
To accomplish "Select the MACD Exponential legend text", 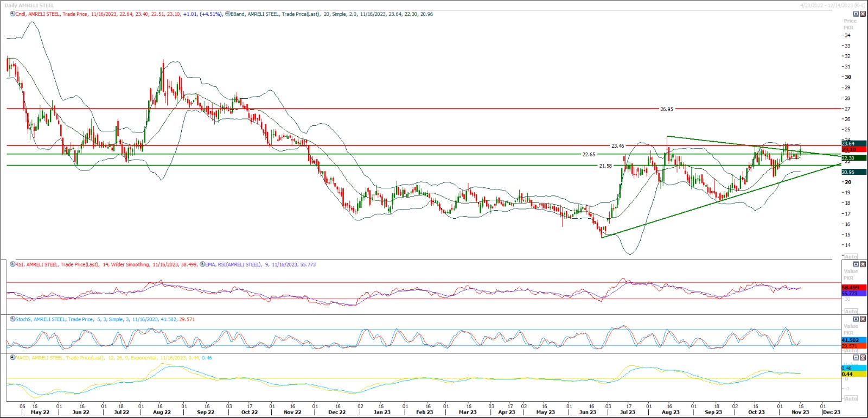I will pyautogui.click(x=114, y=358).
